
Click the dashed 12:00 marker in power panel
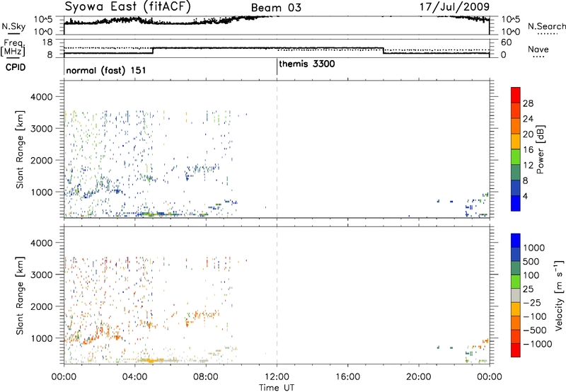click(x=277, y=149)
